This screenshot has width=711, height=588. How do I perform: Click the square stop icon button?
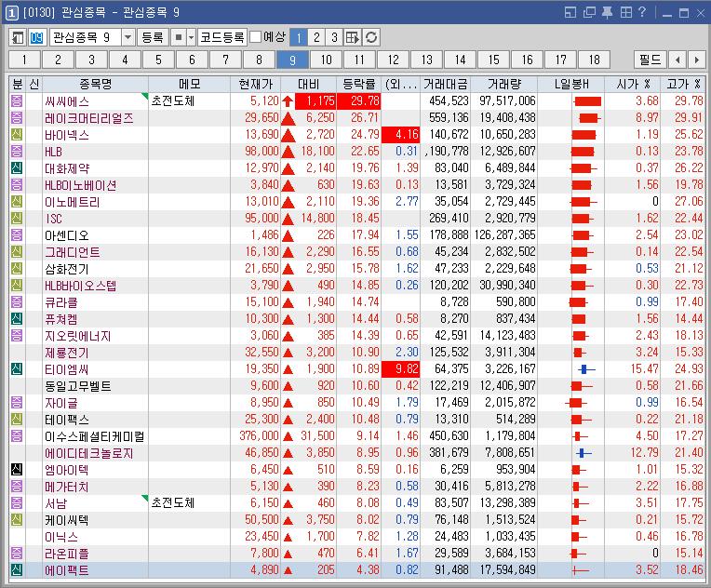[179, 37]
